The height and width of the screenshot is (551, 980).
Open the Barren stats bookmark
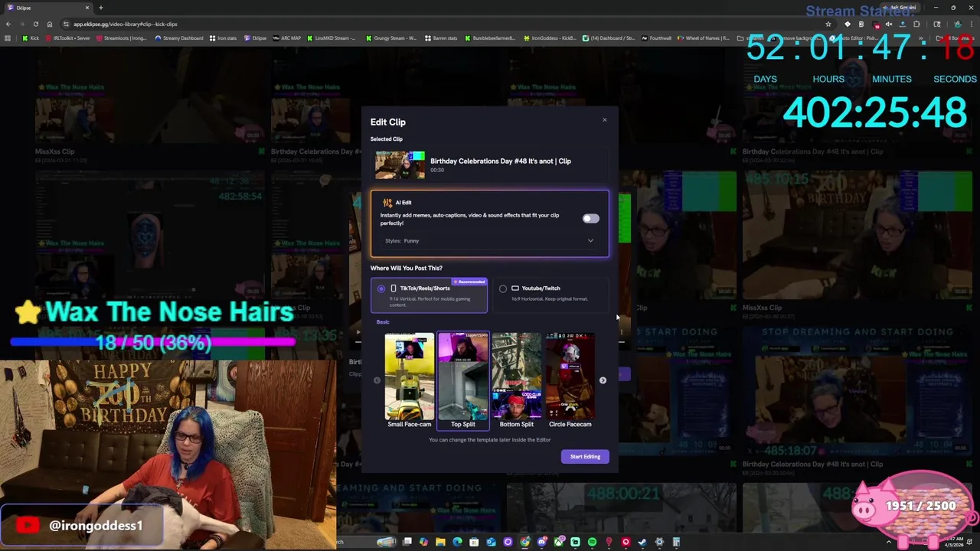click(441, 38)
